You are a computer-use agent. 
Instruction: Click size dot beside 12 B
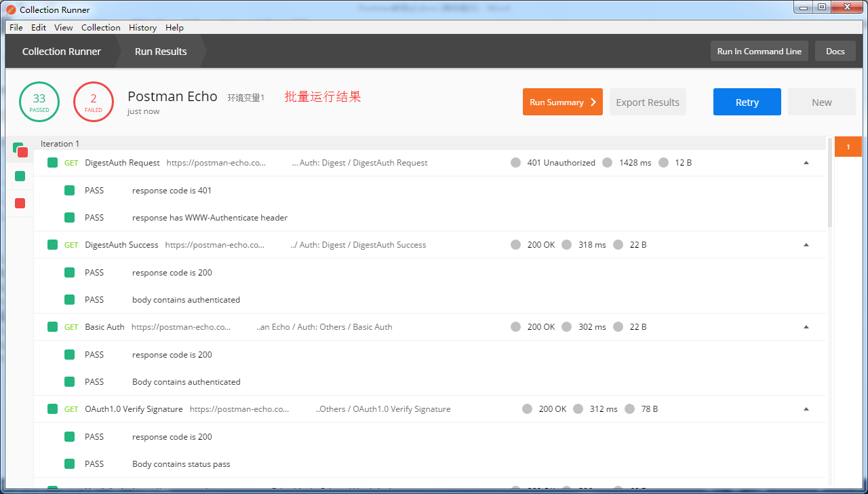coord(663,163)
